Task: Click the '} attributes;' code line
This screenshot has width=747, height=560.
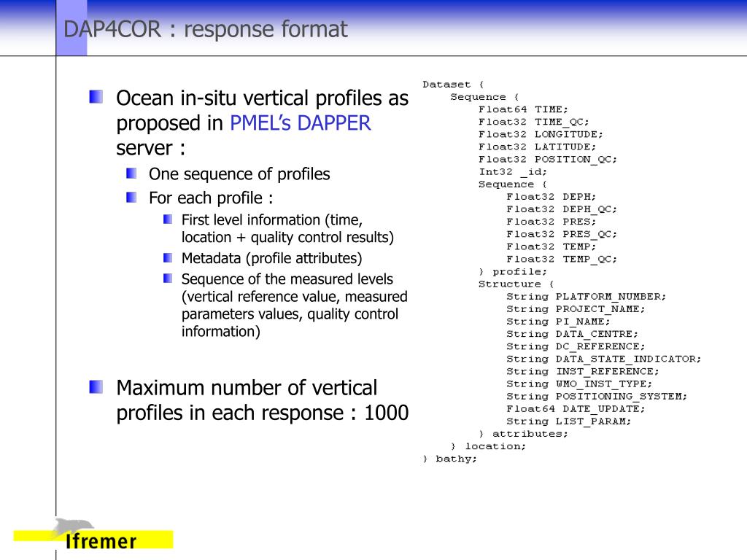Action: (523, 434)
